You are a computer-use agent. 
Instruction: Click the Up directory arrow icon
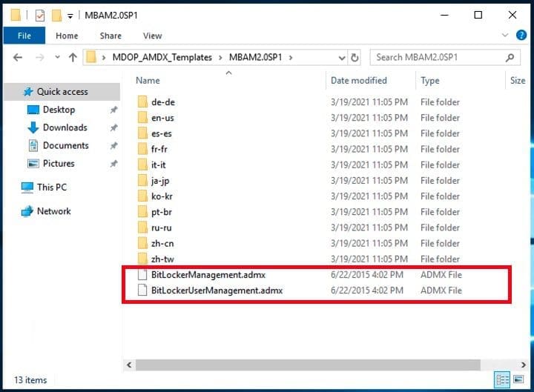[x=73, y=57]
